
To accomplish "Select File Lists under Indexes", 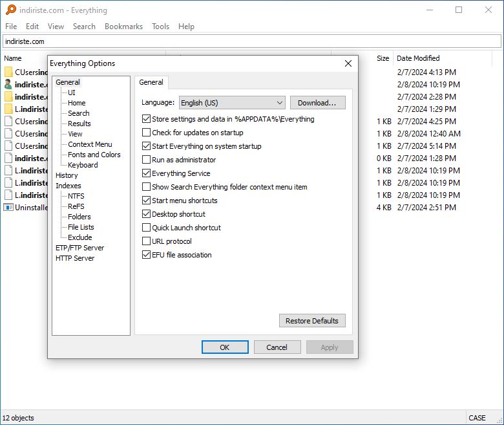I will click(81, 227).
